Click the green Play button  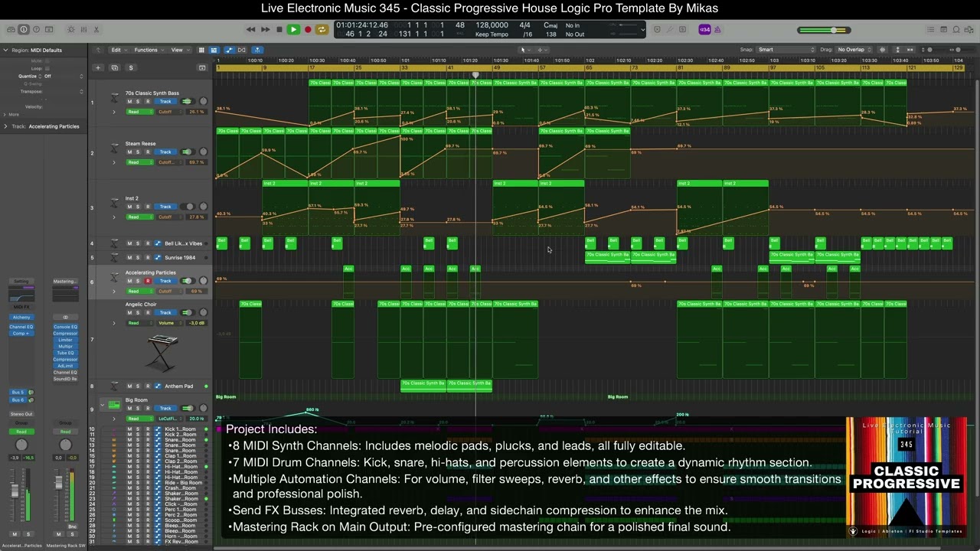pyautogui.click(x=293, y=30)
